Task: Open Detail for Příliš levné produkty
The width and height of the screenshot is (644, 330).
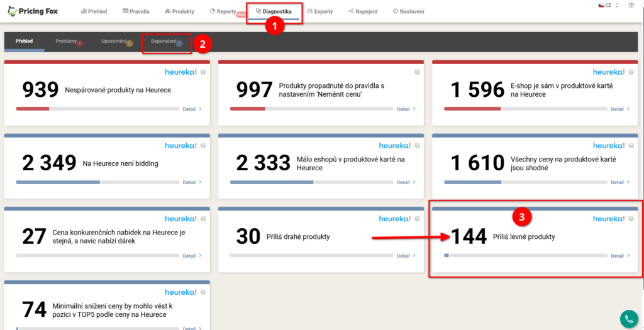Action: [x=620, y=256]
